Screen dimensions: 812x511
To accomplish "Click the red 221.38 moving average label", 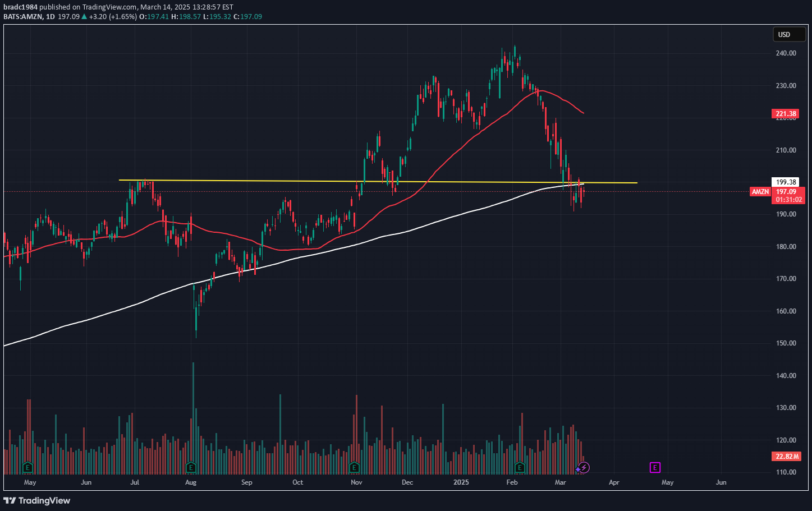I will click(x=786, y=114).
